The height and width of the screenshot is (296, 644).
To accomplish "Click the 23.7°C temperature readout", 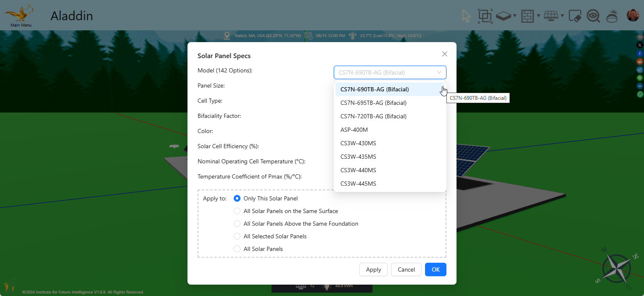I will click(x=391, y=36).
